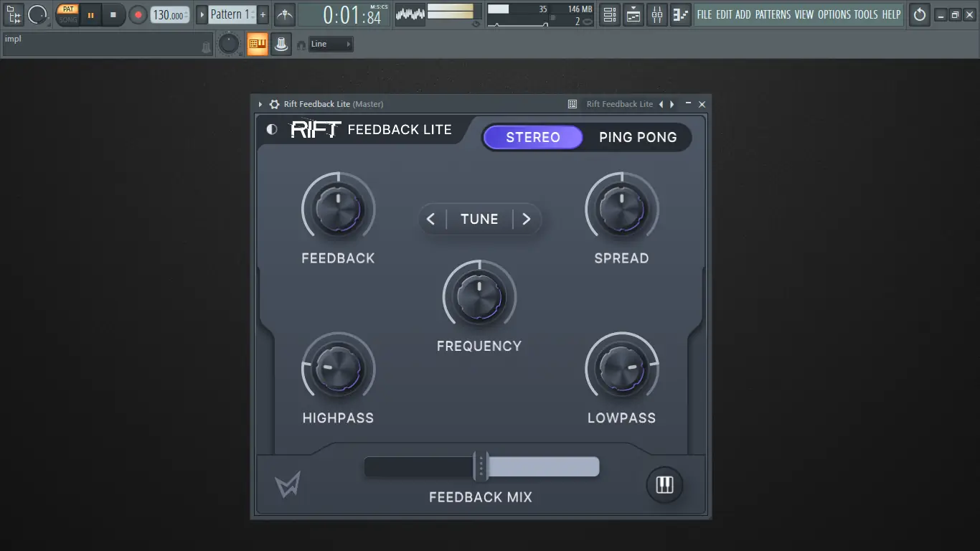Click the pause button in the transport
980x551 pixels.
(90, 14)
